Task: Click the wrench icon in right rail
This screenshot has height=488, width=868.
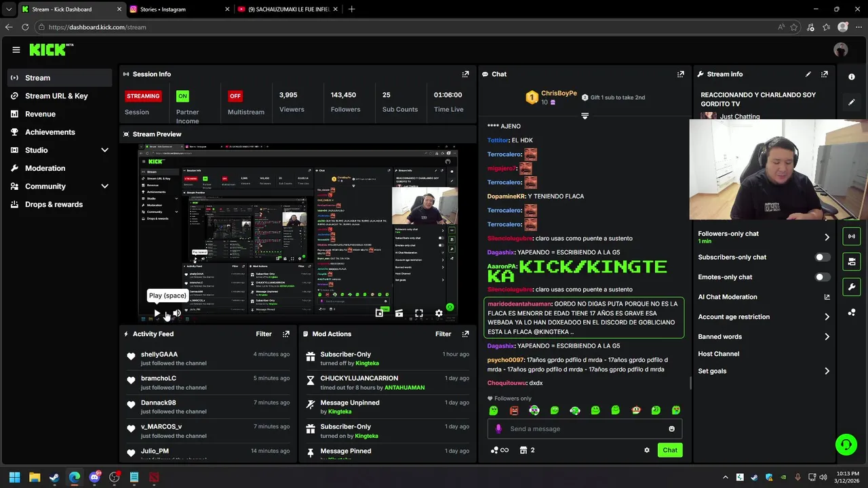Action: (x=852, y=287)
